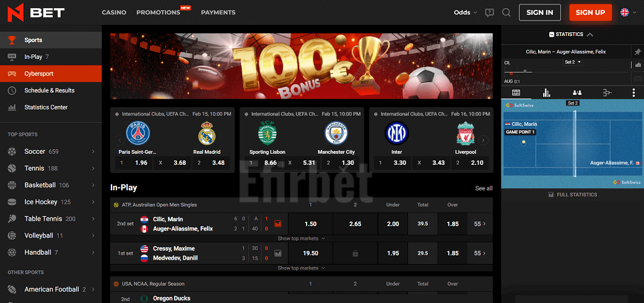Click the locked odds for Medvedev
Image resolution: width=644 pixels, height=303 pixels.
[x=355, y=253]
